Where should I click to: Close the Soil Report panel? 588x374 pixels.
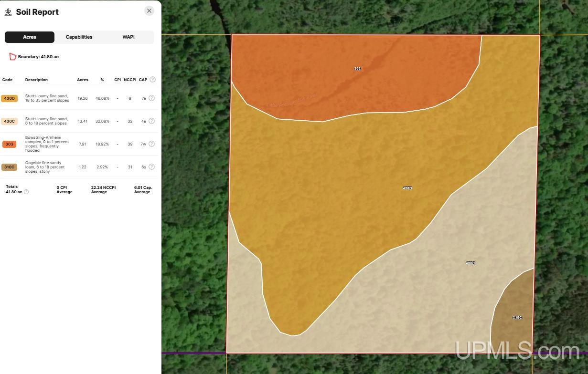pos(149,11)
